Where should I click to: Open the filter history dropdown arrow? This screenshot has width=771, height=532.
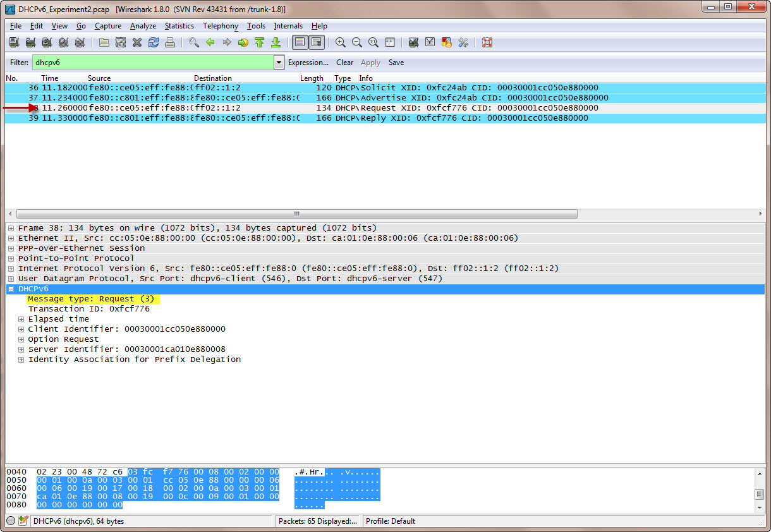(279, 63)
